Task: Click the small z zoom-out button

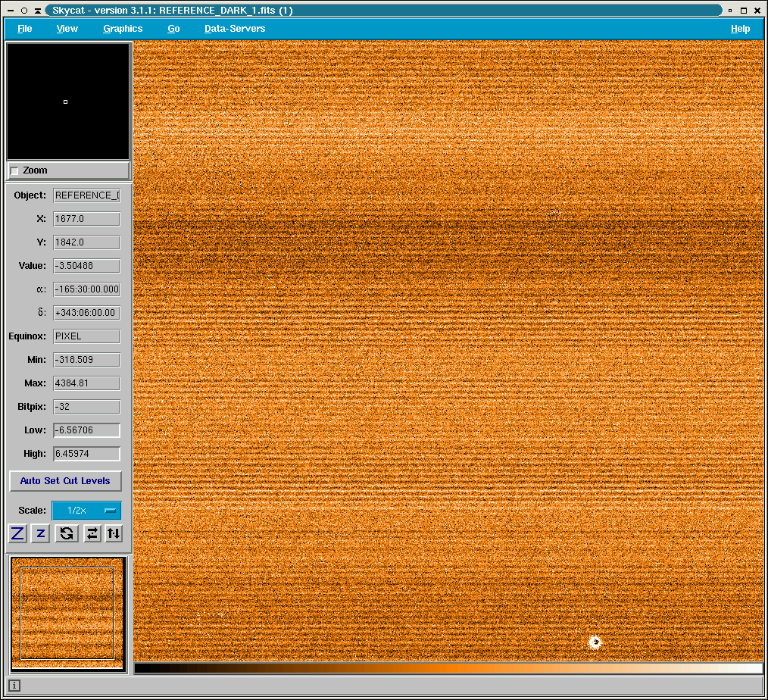Action: 41,533
